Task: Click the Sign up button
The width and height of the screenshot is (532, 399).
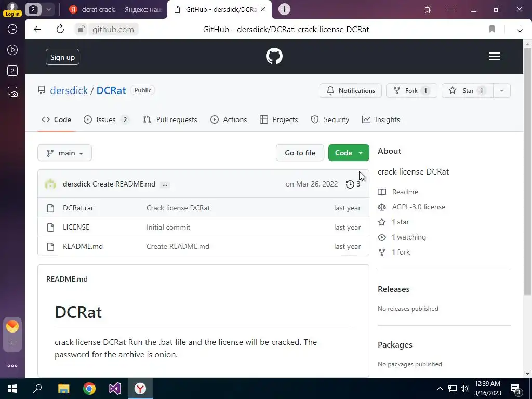Action: [62, 57]
